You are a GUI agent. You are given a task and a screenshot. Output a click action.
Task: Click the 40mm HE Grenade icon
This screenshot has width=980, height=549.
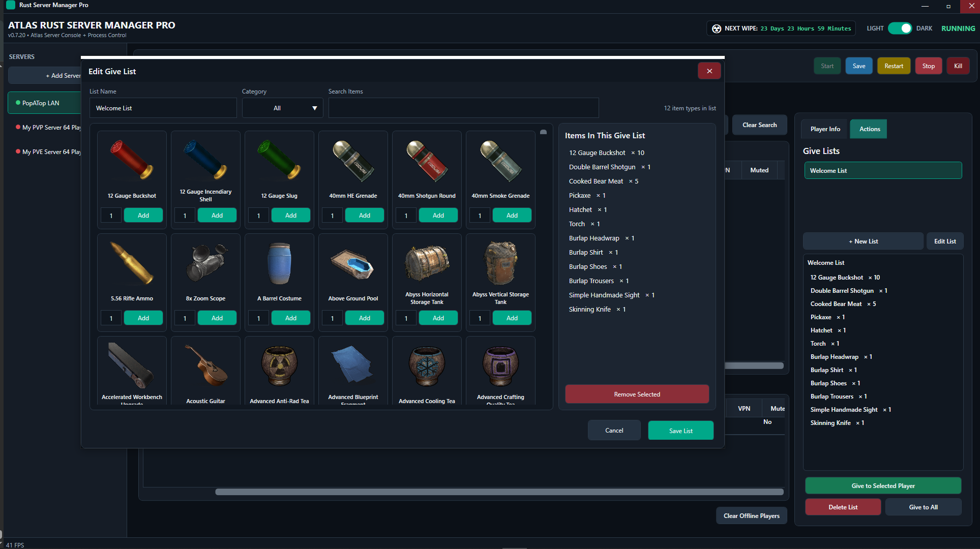click(353, 160)
